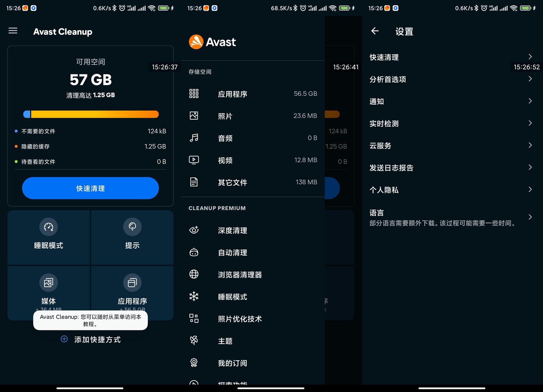Click the plus icon for adding shortcut
This screenshot has width=543, height=392.
[64, 339]
